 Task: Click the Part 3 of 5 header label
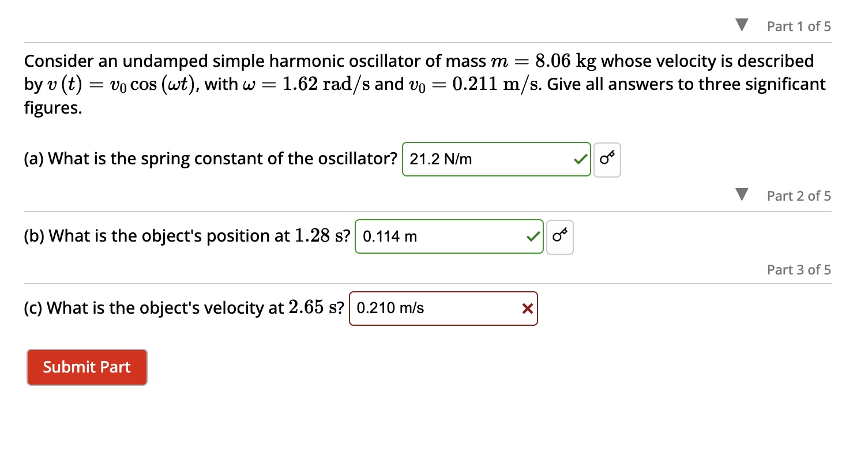(798, 269)
